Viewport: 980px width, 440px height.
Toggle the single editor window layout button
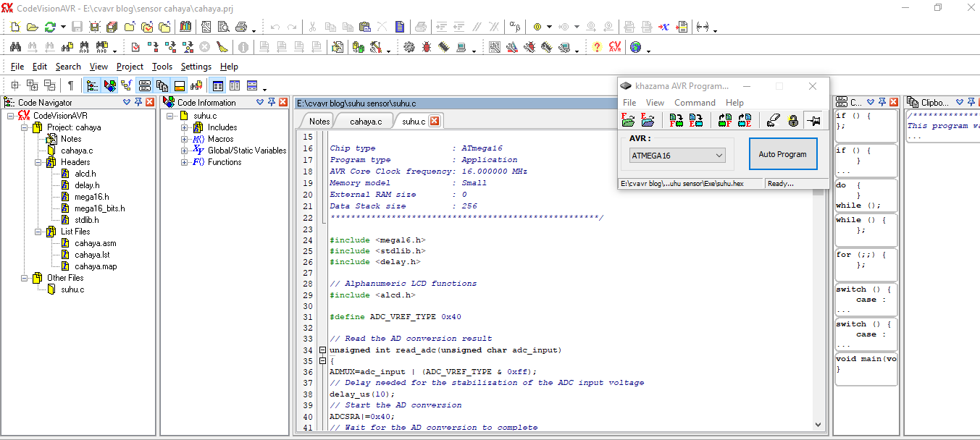coord(217,85)
